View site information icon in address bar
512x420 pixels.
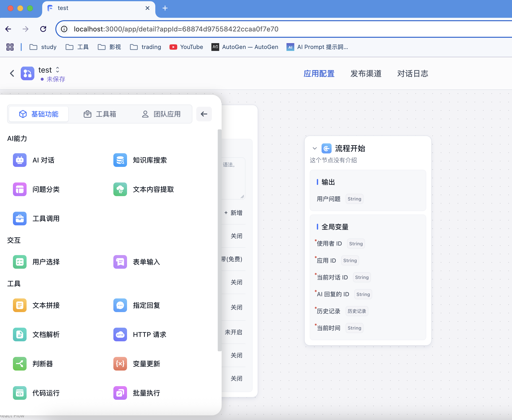pyautogui.click(x=64, y=29)
